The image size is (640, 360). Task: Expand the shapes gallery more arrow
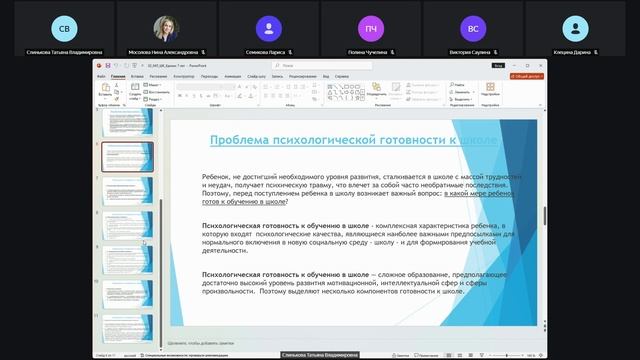pos(362,99)
